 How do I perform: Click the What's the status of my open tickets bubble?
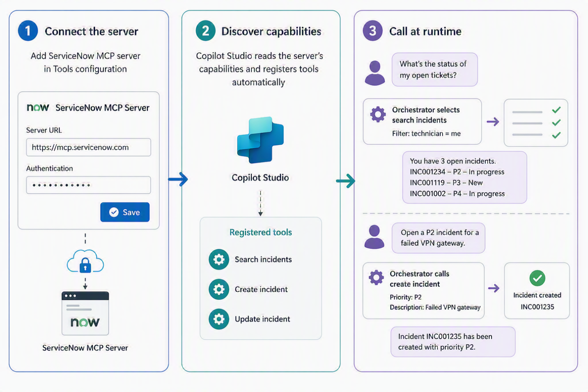point(435,70)
